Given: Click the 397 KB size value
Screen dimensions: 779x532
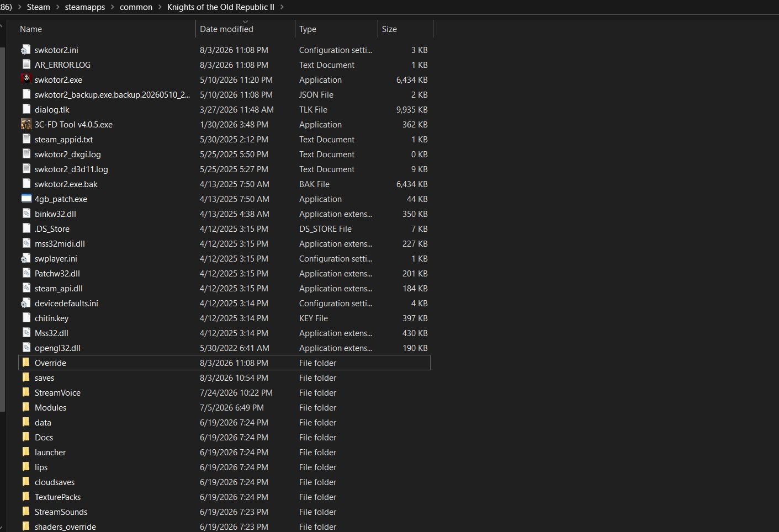Looking at the screenshot, I should click(x=415, y=318).
